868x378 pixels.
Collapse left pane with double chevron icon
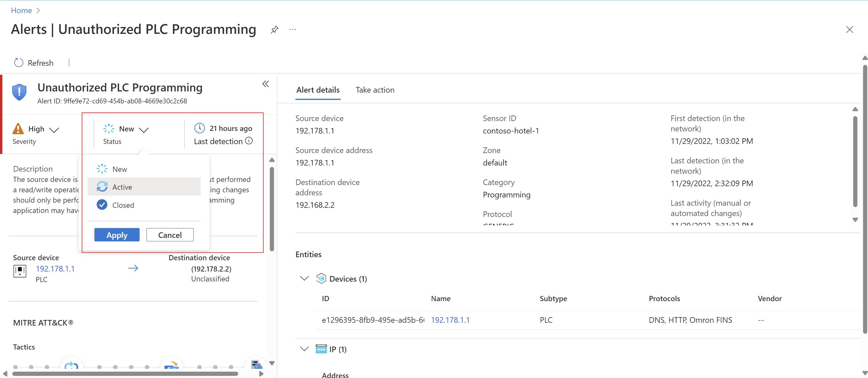click(x=266, y=84)
